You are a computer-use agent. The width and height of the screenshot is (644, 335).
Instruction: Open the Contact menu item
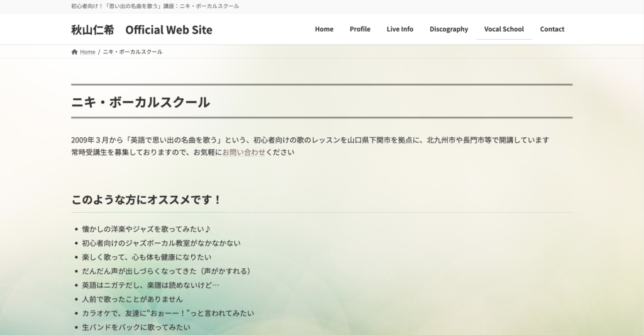(552, 29)
